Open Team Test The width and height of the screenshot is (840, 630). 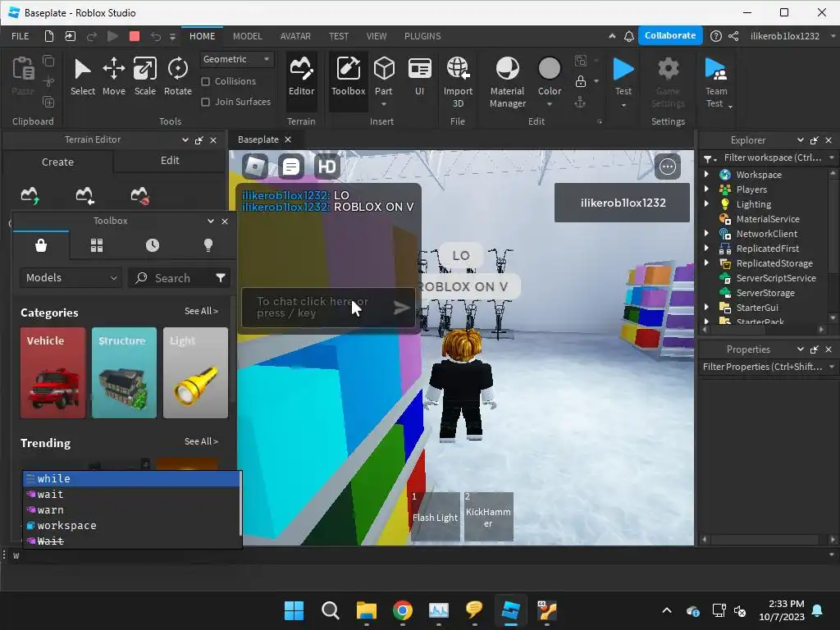(x=716, y=83)
